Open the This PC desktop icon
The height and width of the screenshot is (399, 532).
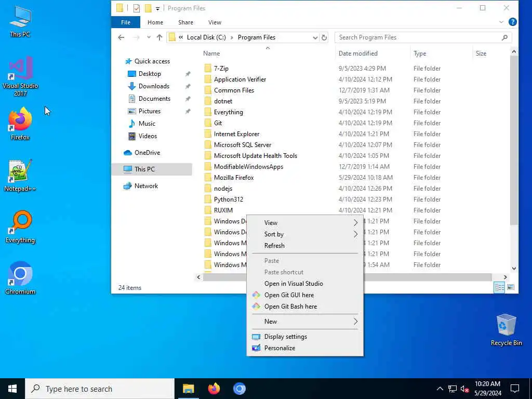(20, 21)
